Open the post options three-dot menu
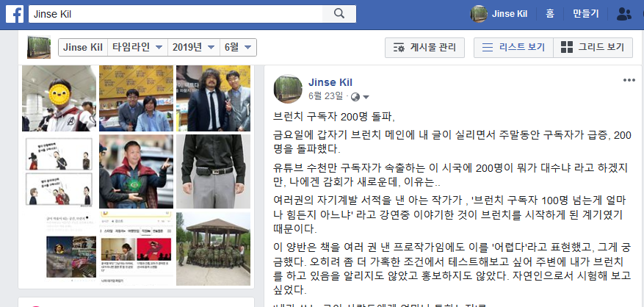644x307 pixels. click(629, 80)
